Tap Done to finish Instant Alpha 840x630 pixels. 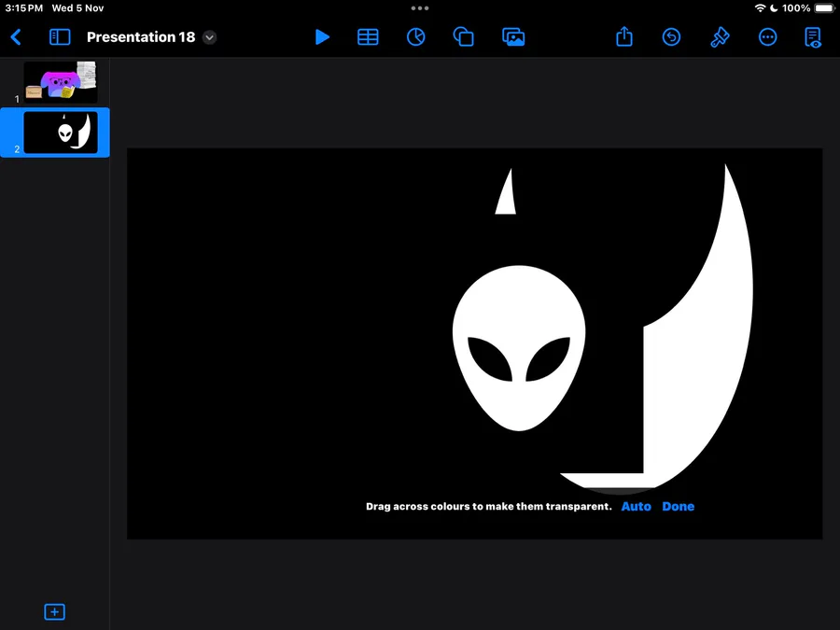(678, 506)
